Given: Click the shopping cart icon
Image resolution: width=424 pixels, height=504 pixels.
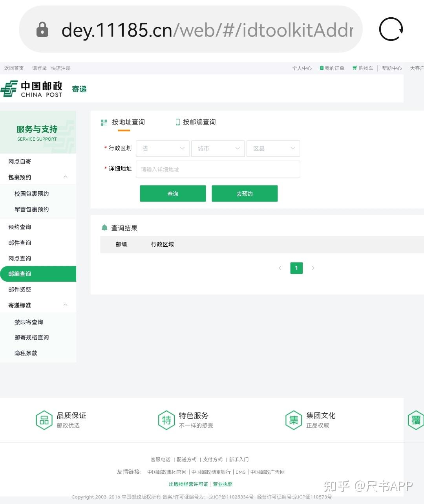Looking at the screenshot, I should pos(354,68).
